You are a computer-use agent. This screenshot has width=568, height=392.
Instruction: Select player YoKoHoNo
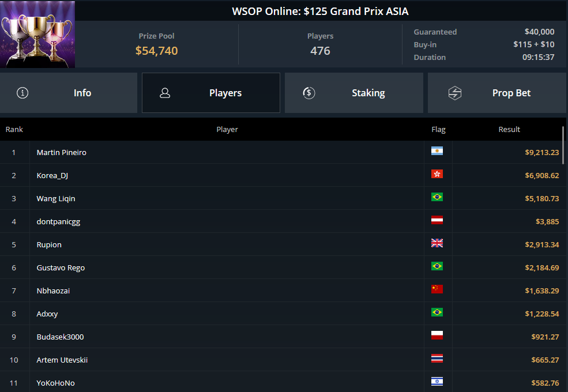click(55, 383)
